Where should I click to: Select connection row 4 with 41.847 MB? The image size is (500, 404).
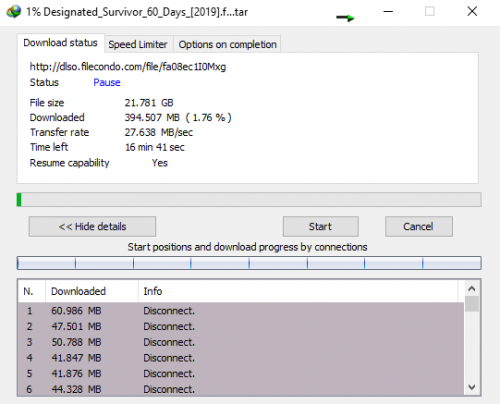point(241,358)
